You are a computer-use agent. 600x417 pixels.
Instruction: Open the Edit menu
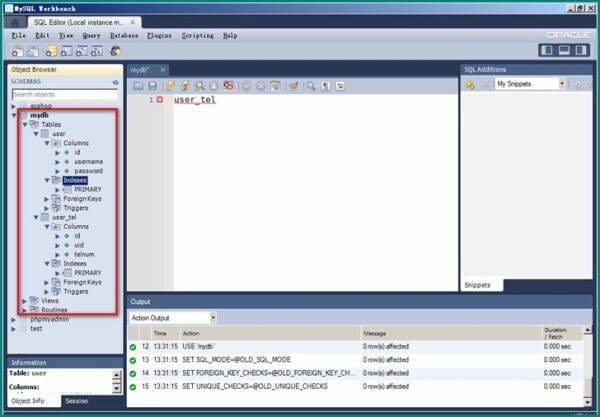tap(42, 36)
